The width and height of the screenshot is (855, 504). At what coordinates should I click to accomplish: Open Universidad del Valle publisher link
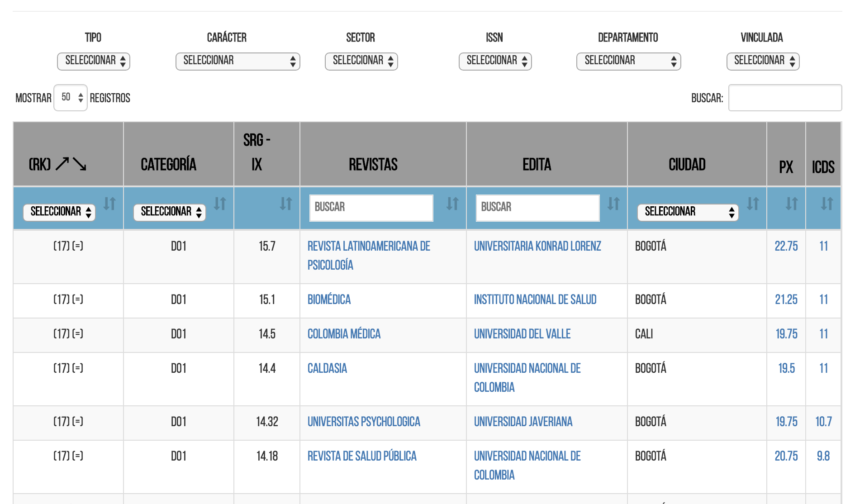(x=522, y=334)
